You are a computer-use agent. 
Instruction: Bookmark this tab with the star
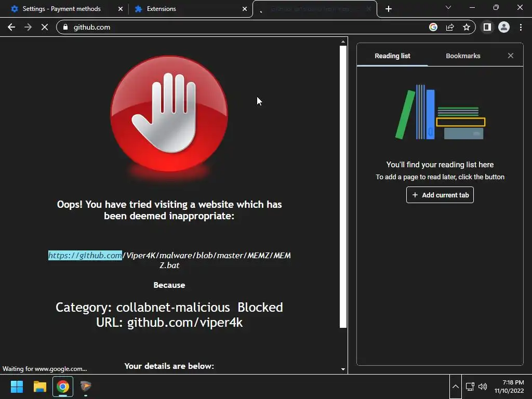(x=467, y=27)
